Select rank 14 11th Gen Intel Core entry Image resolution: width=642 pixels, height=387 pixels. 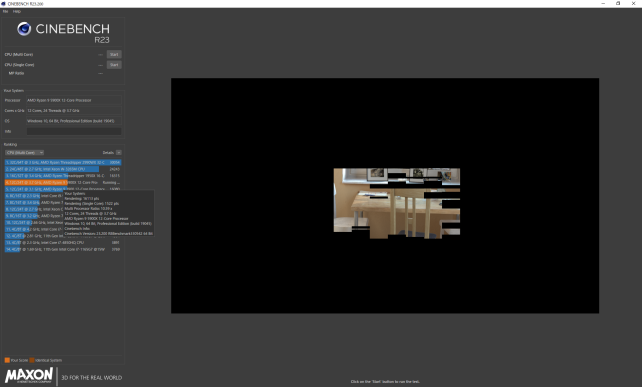coord(63,249)
